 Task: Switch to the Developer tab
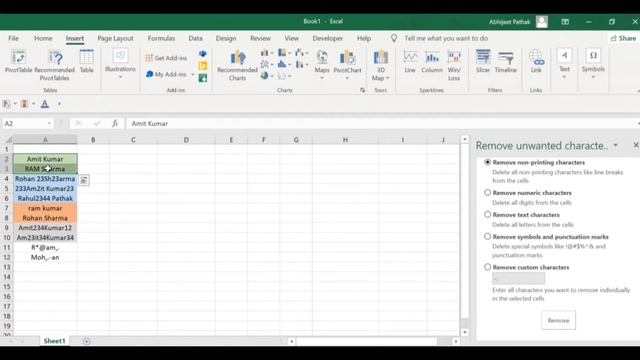[x=328, y=38]
